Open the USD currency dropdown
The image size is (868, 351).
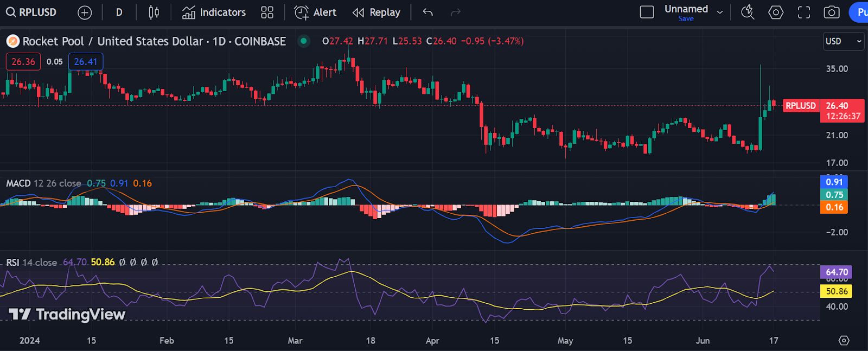[x=844, y=41]
